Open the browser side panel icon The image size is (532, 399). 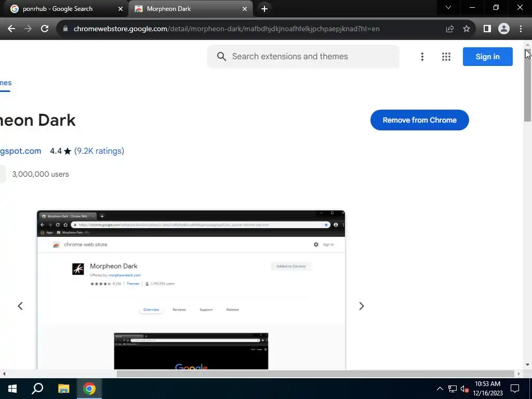[x=487, y=29]
